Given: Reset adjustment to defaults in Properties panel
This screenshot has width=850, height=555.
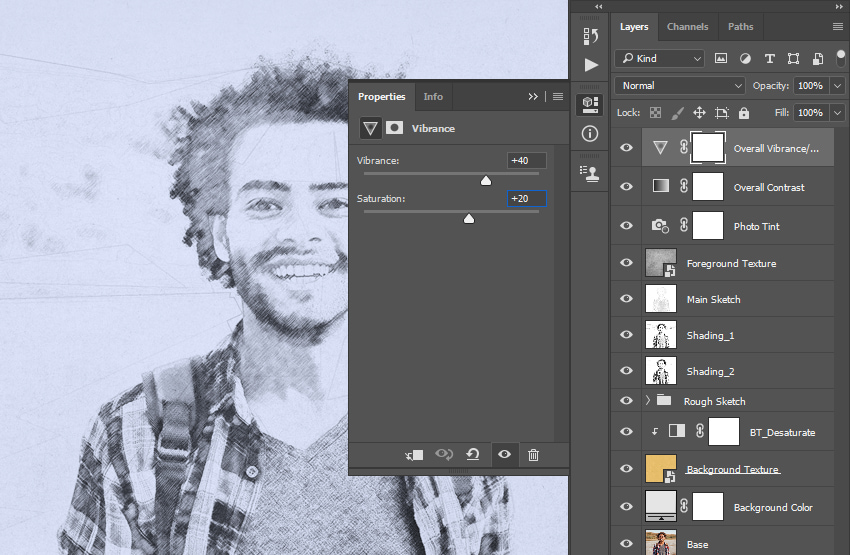Looking at the screenshot, I should click(473, 454).
